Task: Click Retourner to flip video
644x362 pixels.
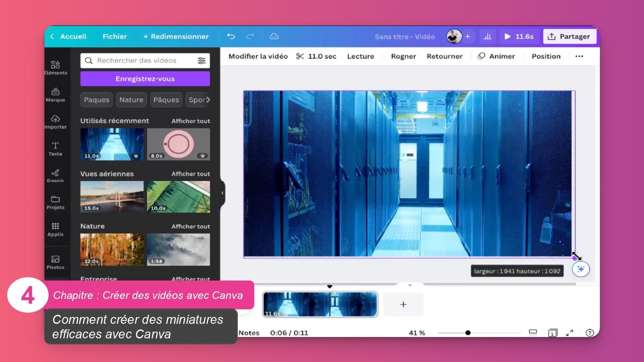Action: click(x=444, y=56)
